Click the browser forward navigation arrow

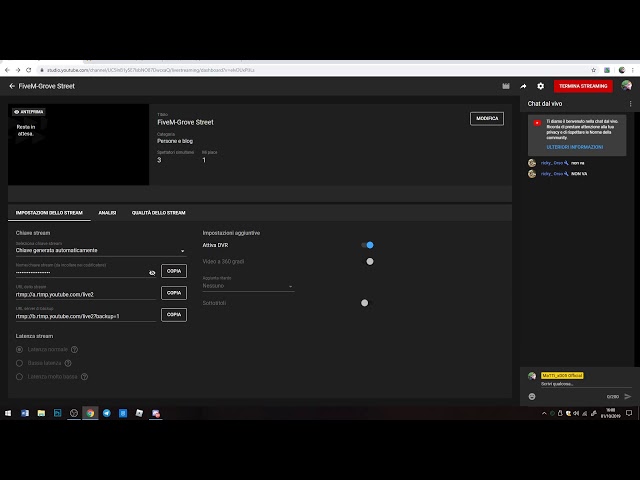point(18,70)
